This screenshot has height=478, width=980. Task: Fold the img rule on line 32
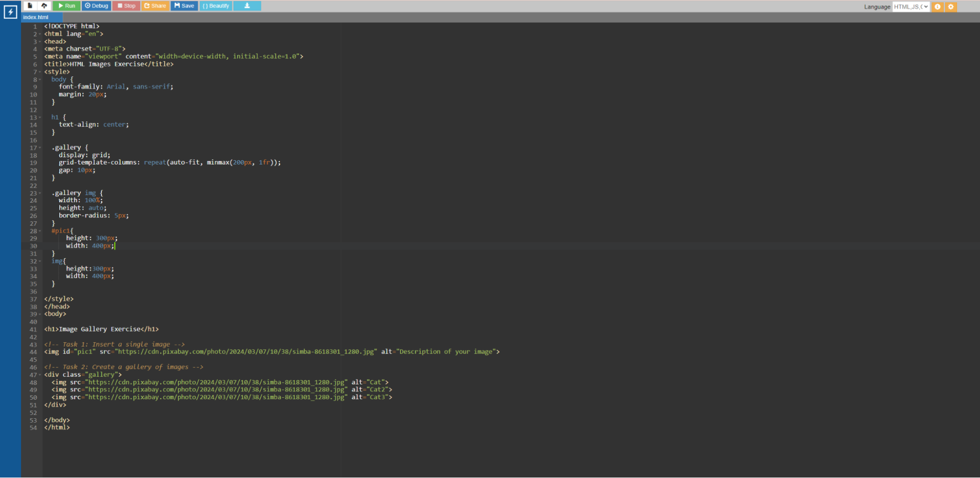(x=40, y=262)
